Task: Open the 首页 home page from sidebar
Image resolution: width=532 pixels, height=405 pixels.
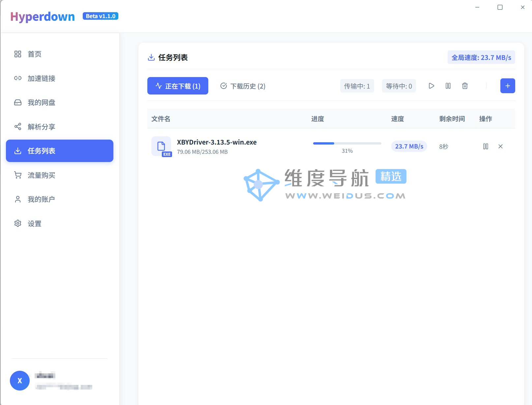Action: click(x=34, y=54)
